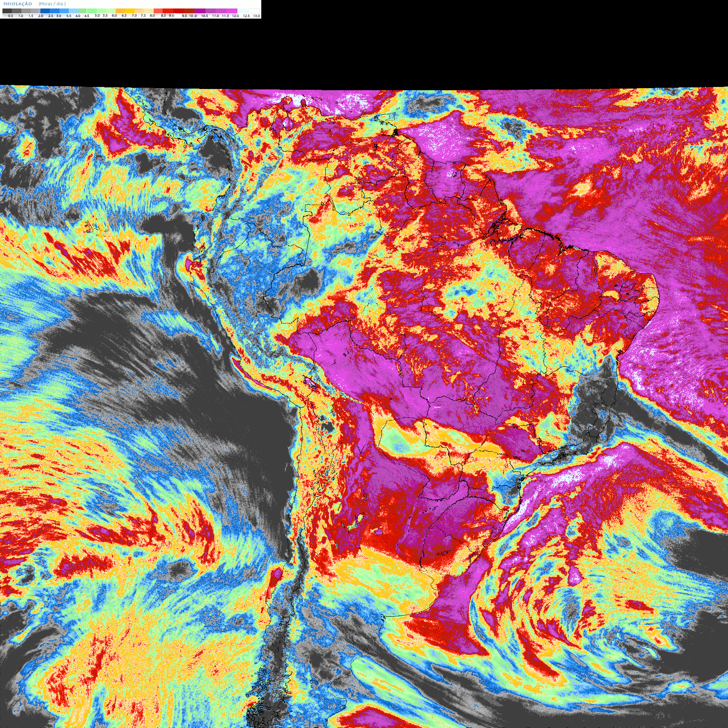
Task: Select the darkest gray legend swatch
Action: tap(7, 11)
